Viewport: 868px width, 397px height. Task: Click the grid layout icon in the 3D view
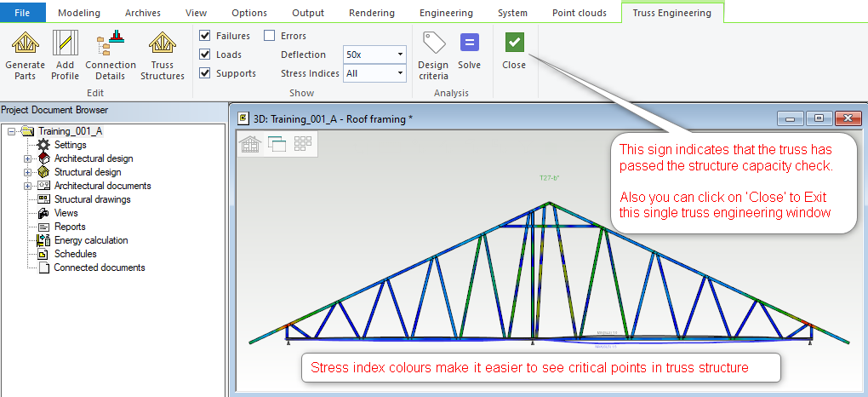click(x=302, y=144)
